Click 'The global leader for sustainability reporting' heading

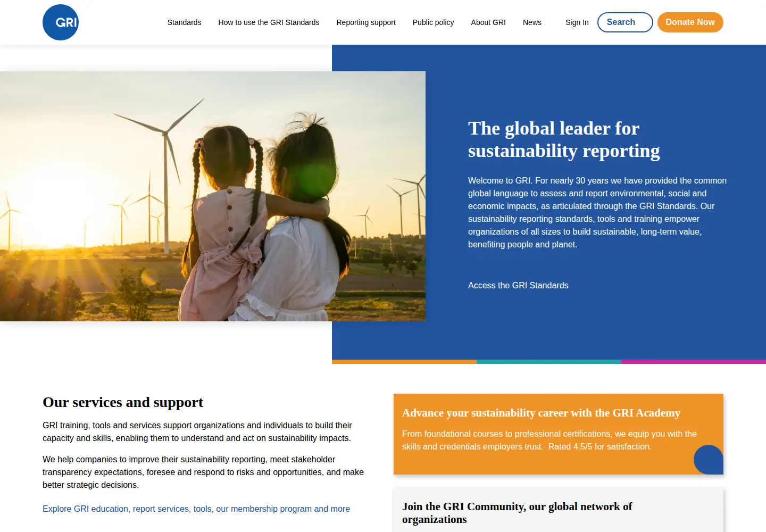[564, 139]
